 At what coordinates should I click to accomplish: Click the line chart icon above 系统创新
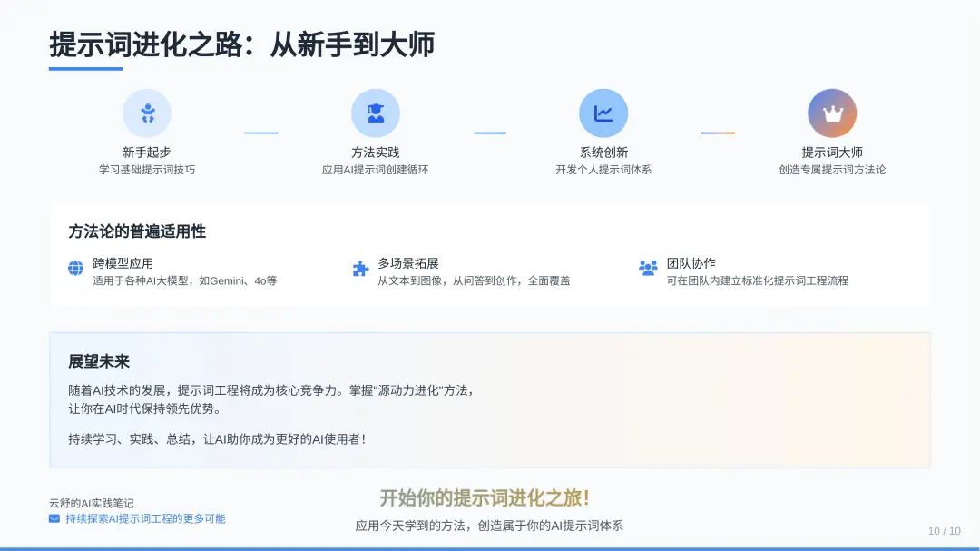point(603,113)
